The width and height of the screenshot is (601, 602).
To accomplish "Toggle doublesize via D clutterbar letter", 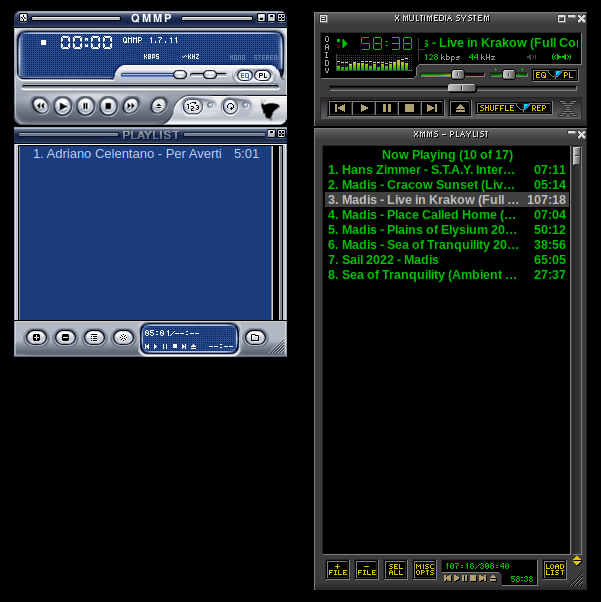I will (327, 63).
